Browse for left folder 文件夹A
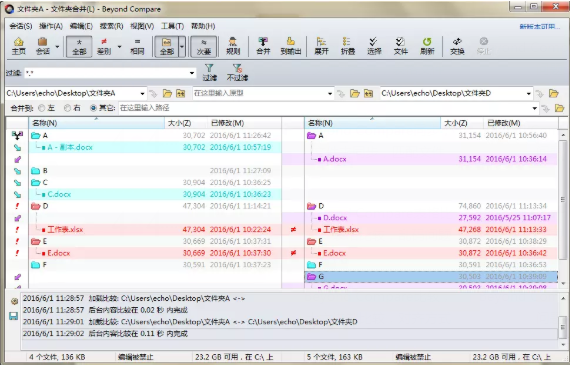This screenshot has height=365, width=570. [167, 93]
